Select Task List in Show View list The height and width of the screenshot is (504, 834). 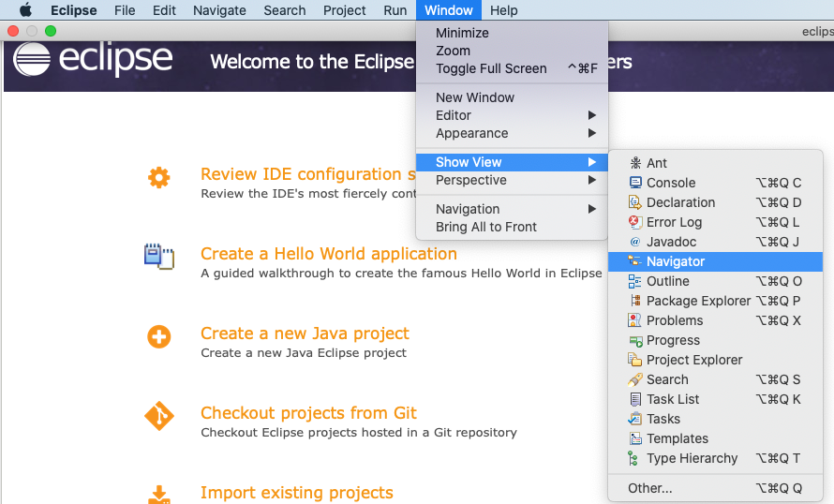point(715,399)
